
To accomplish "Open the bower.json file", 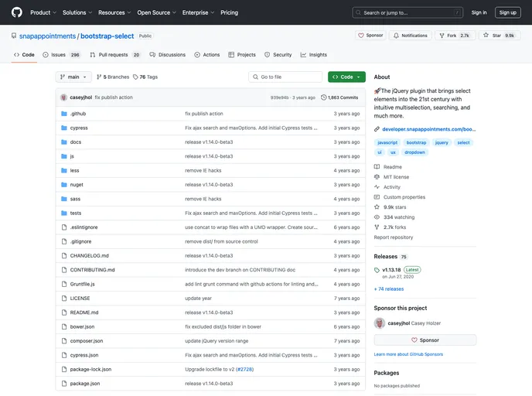I will pyautogui.click(x=82, y=326).
